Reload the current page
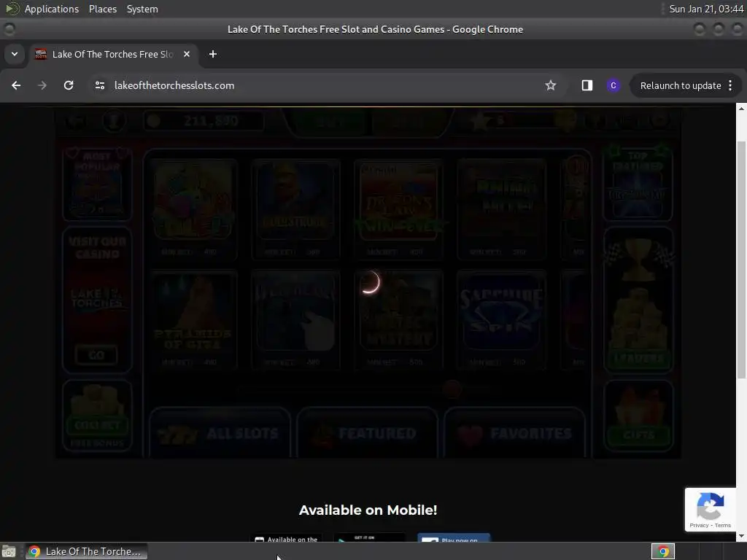 pos(69,85)
